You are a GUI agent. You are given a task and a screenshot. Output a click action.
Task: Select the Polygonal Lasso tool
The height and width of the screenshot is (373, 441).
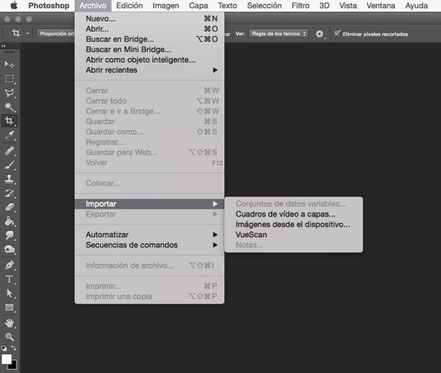[9, 93]
